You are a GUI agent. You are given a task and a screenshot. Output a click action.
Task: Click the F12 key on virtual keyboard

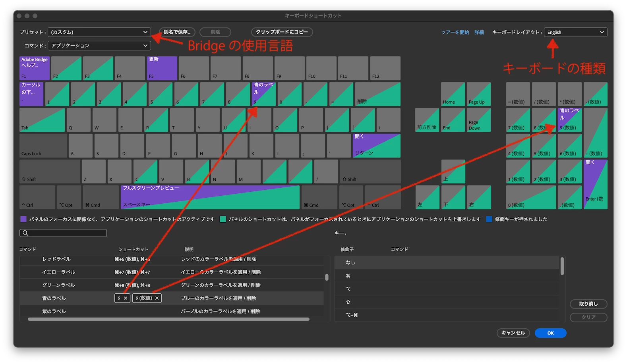(x=385, y=68)
